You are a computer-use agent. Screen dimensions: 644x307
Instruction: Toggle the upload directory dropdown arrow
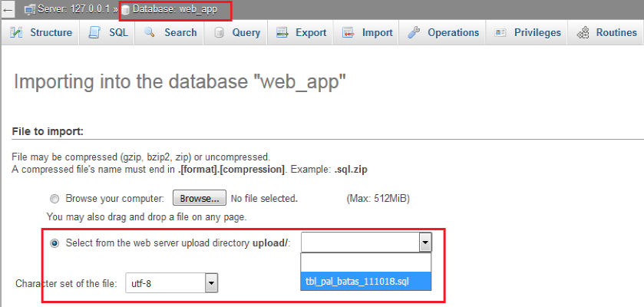pos(425,243)
